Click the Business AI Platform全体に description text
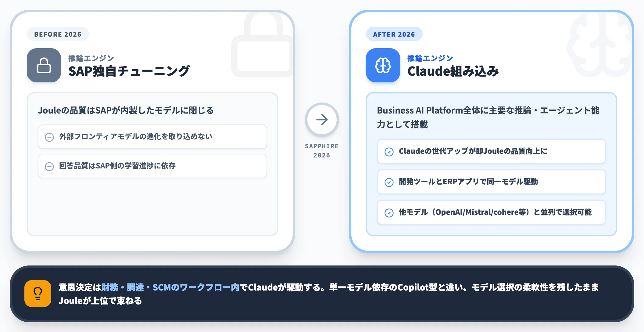 tap(488, 117)
